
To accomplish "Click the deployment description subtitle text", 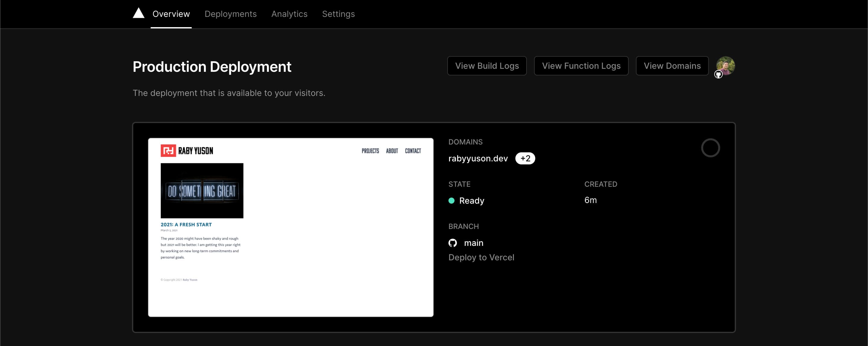I will point(229,93).
